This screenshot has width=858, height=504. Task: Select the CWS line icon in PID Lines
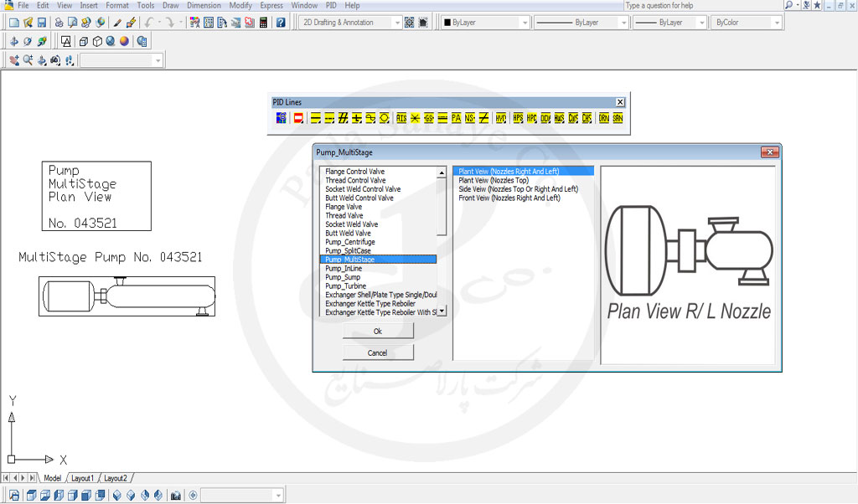tap(573, 118)
